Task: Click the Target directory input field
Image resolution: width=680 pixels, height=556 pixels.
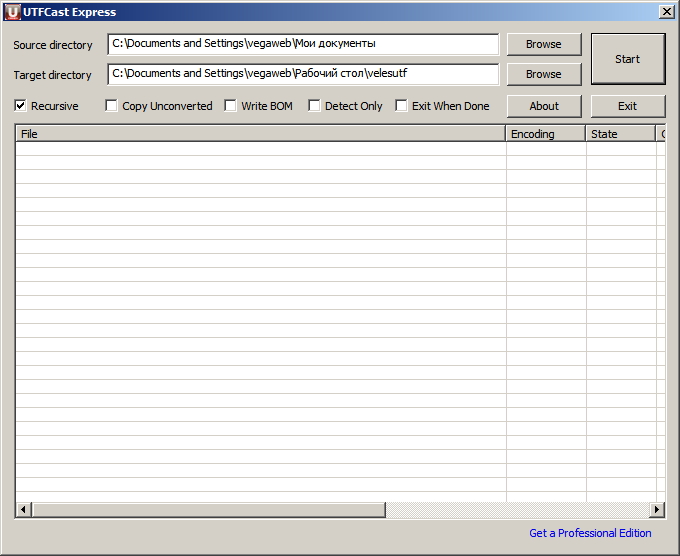Action: (303, 74)
